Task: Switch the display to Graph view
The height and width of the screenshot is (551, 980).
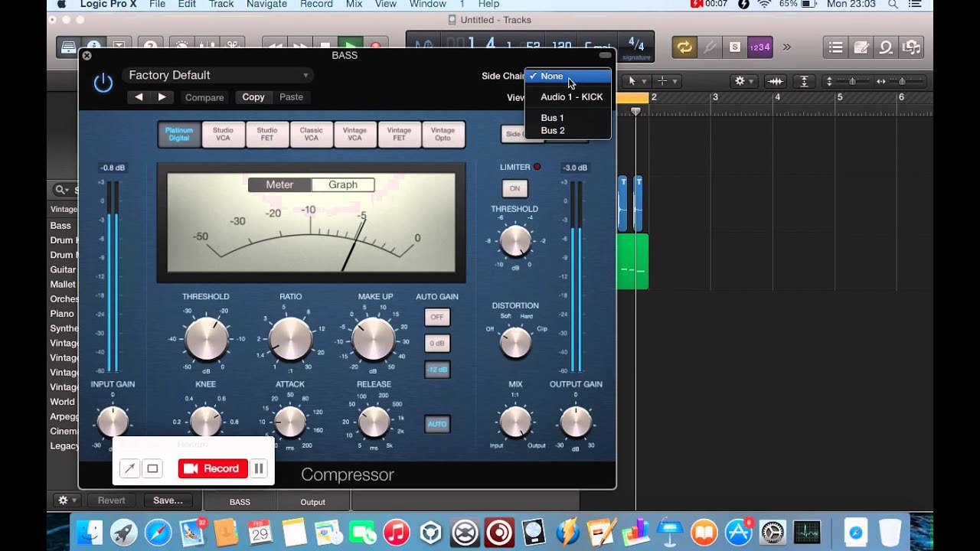Action: click(x=343, y=184)
